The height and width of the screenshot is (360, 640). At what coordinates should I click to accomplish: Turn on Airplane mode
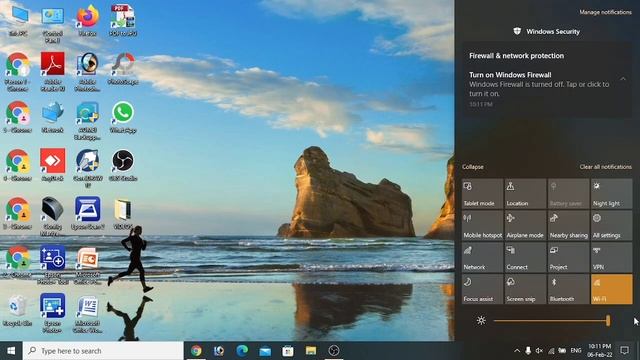[x=525, y=226]
